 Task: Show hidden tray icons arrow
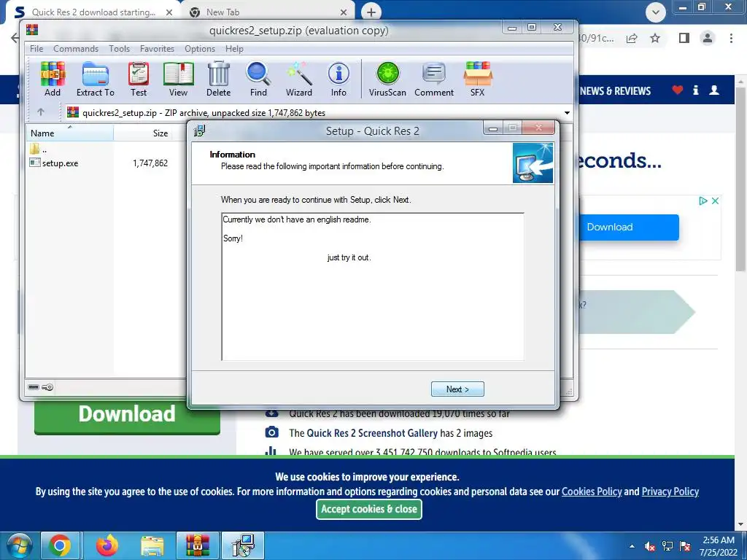632,546
